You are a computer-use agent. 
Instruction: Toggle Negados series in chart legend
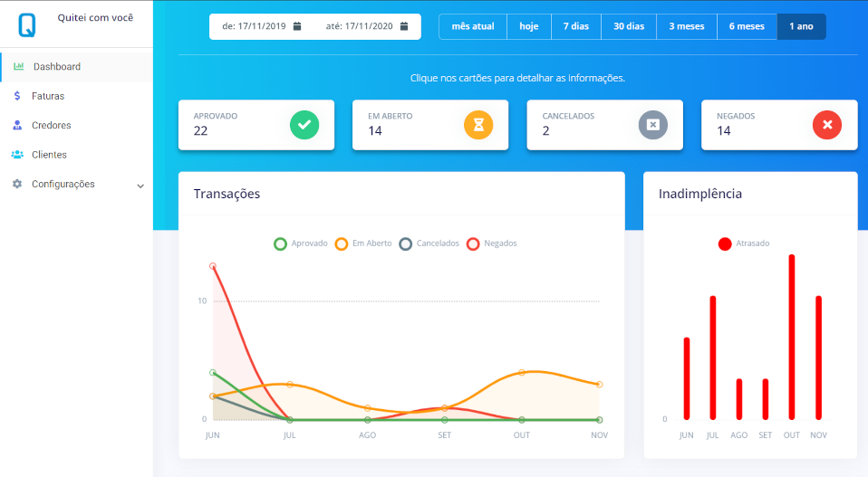tap(492, 243)
